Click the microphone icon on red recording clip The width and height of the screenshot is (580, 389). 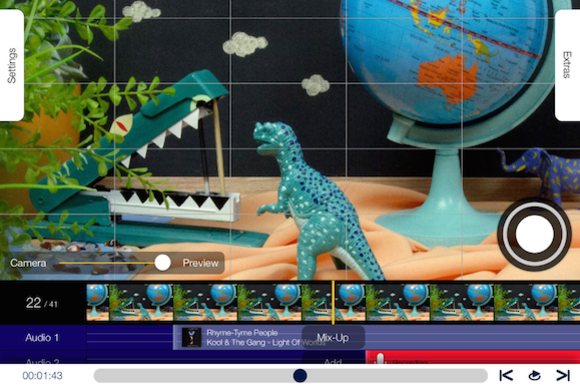coord(380,358)
